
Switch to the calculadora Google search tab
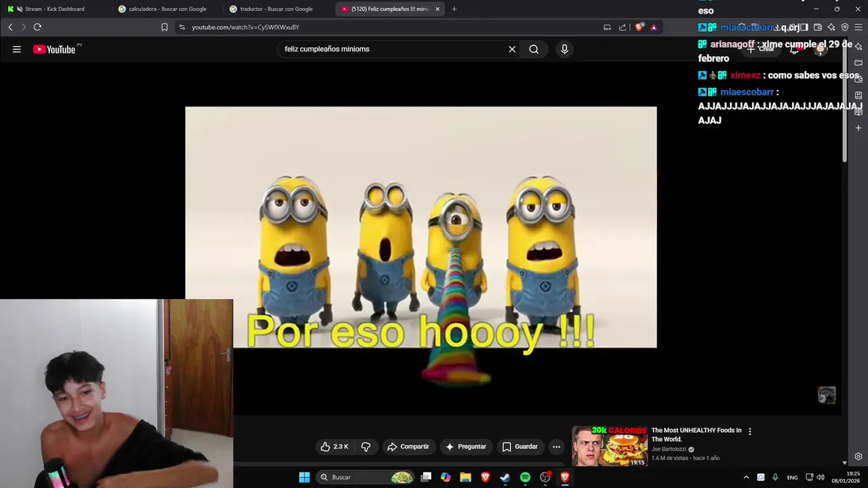click(x=166, y=9)
